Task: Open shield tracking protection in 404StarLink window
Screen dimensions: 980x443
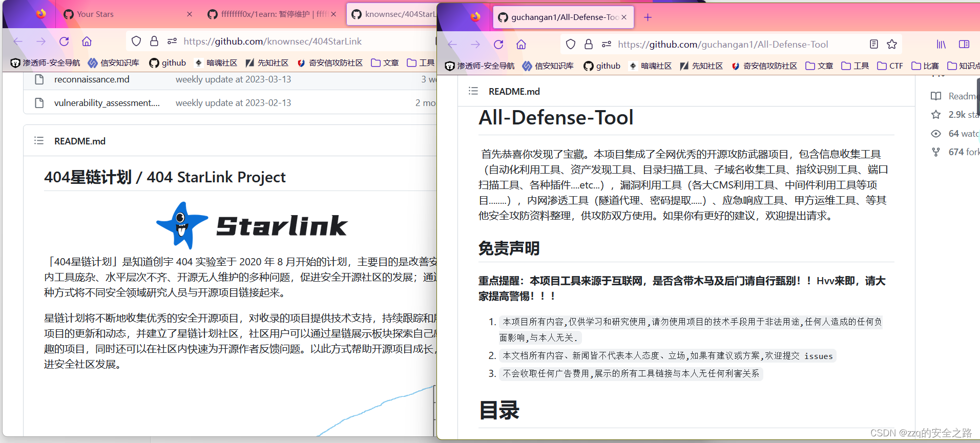Action: (136, 41)
